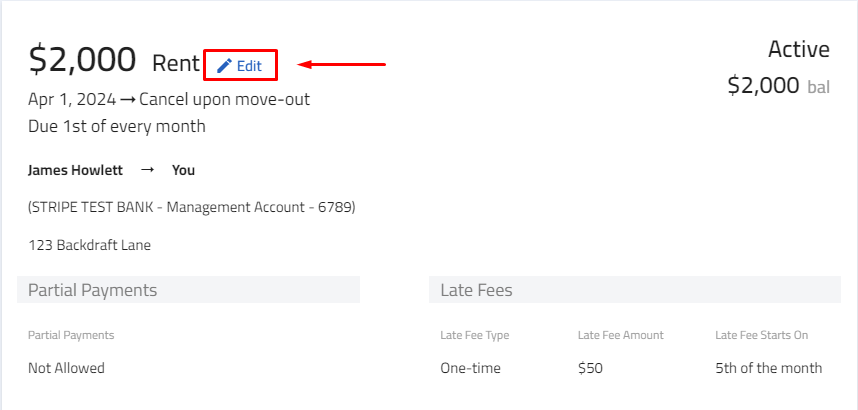
Task: Click the Active status text
Action: (799, 49)
